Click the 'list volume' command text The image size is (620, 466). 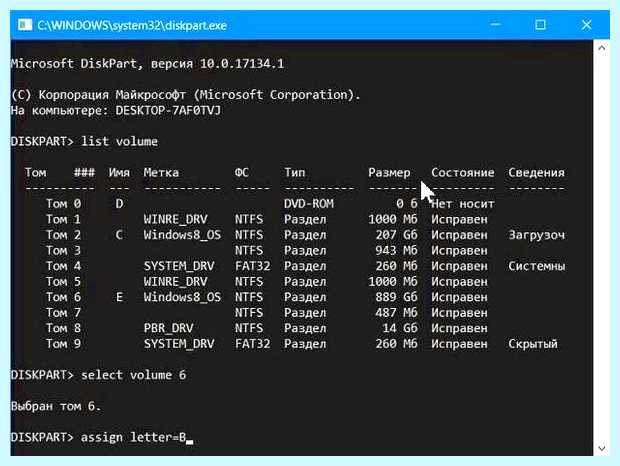pos(119,141)
